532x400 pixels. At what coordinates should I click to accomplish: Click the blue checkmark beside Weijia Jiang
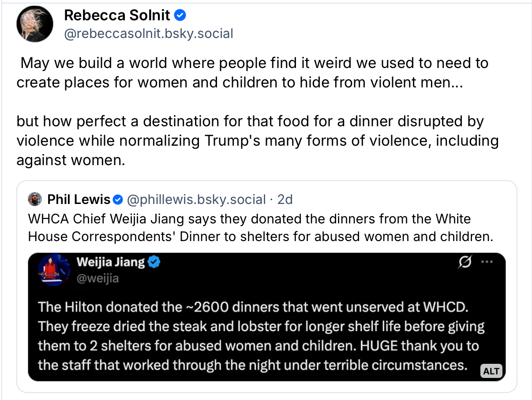(x=154, y=262)
